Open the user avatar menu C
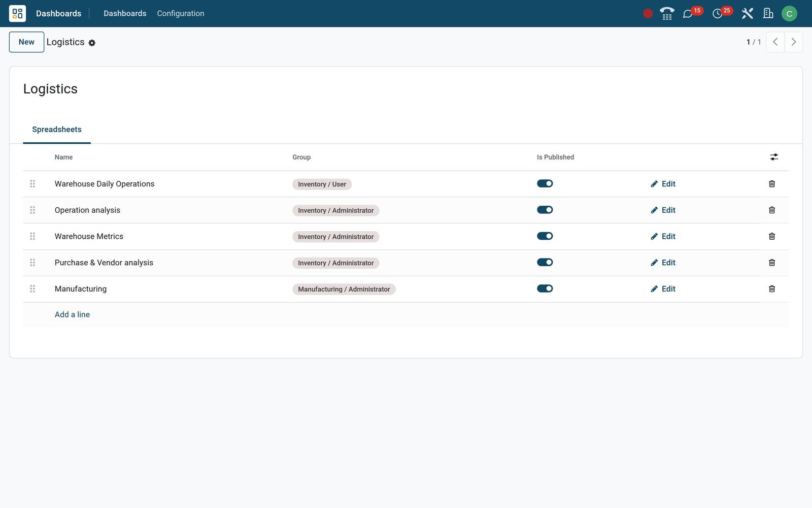 click(789, 14)
